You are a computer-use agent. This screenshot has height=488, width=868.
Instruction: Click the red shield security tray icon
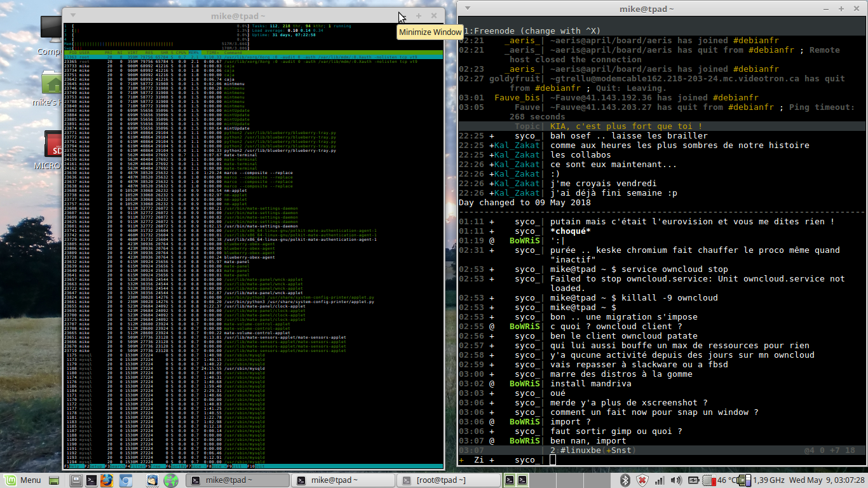[x=642, y=480]
